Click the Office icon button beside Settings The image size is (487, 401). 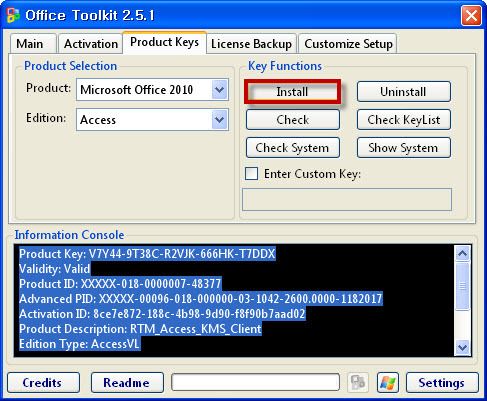click(358, 382)
